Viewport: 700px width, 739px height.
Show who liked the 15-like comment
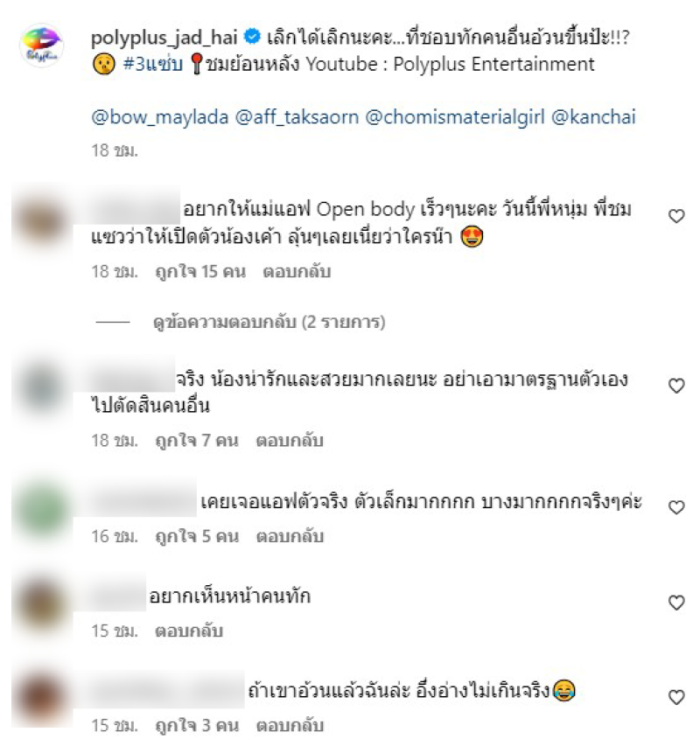(x=200, y=272)
